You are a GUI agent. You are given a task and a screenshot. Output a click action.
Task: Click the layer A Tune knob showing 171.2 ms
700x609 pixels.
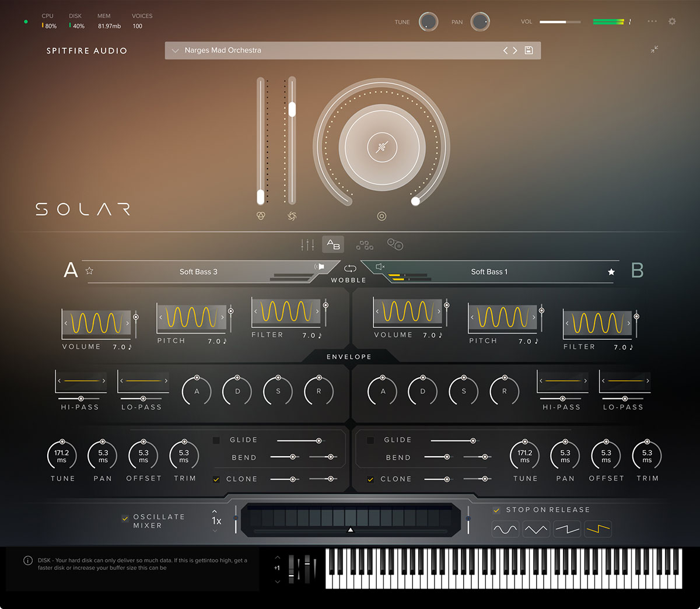62,456
